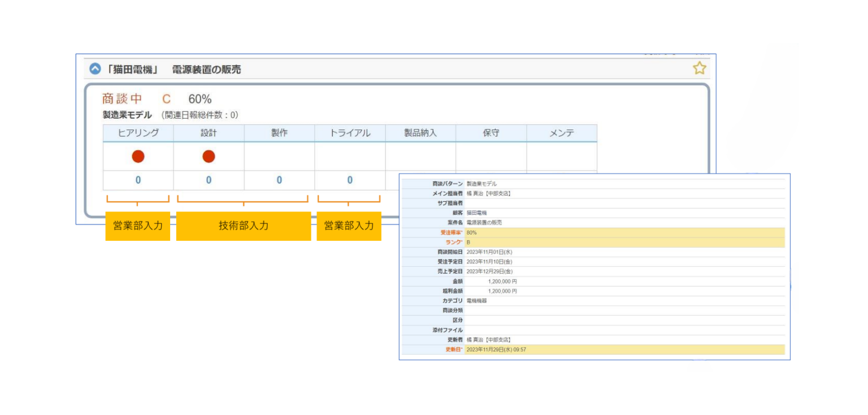
Task: Click the 「猫田電機」 電源装置の販売 title
Action: 173,70
